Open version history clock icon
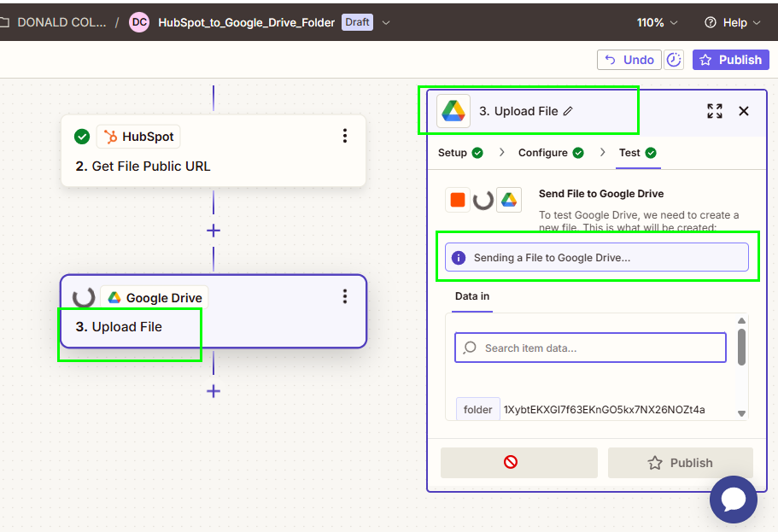The width and height of the screenshot is (778, 532). tap(674, 60)
